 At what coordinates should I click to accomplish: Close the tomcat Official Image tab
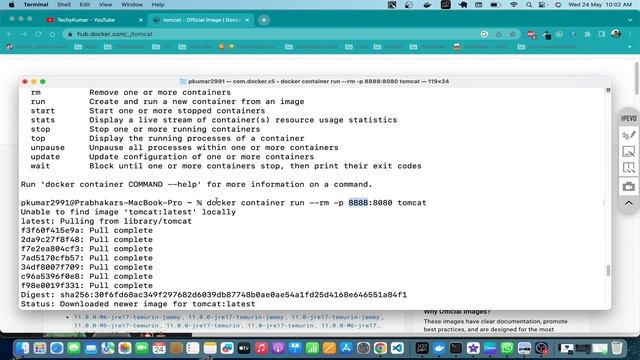[247, 20]
